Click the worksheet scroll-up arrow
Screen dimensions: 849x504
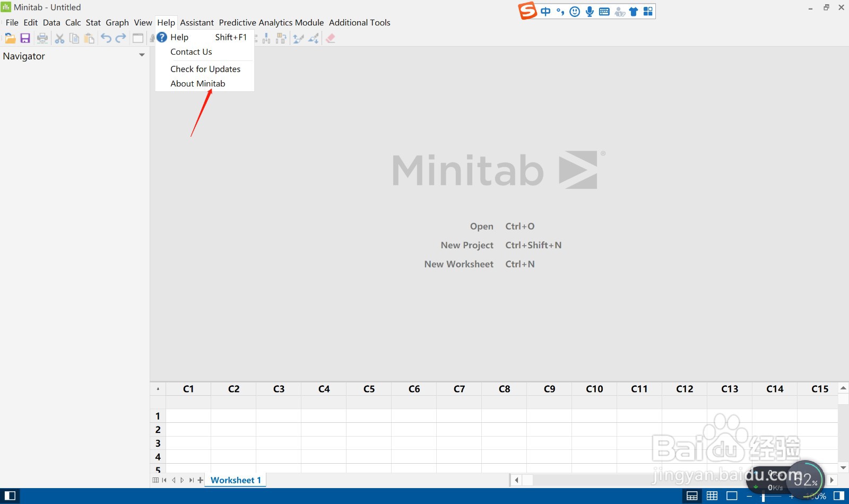coord(843,388)
